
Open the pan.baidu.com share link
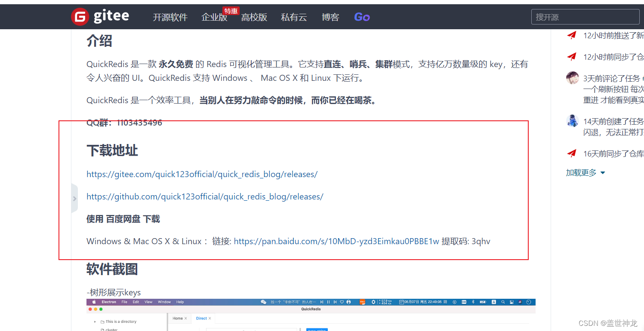coord(336,241)
